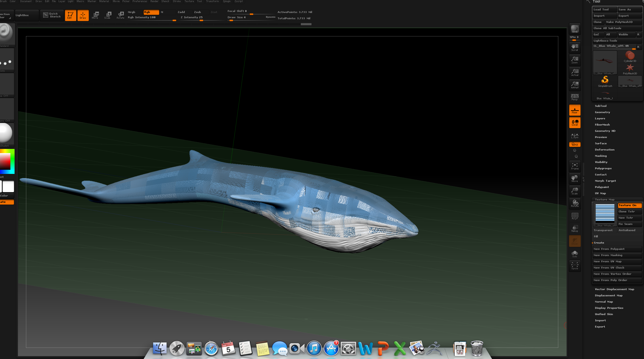Click the AAHalf zoom icon
The width and height of the screenshot is (644, 359).
(x=575, y=85)
